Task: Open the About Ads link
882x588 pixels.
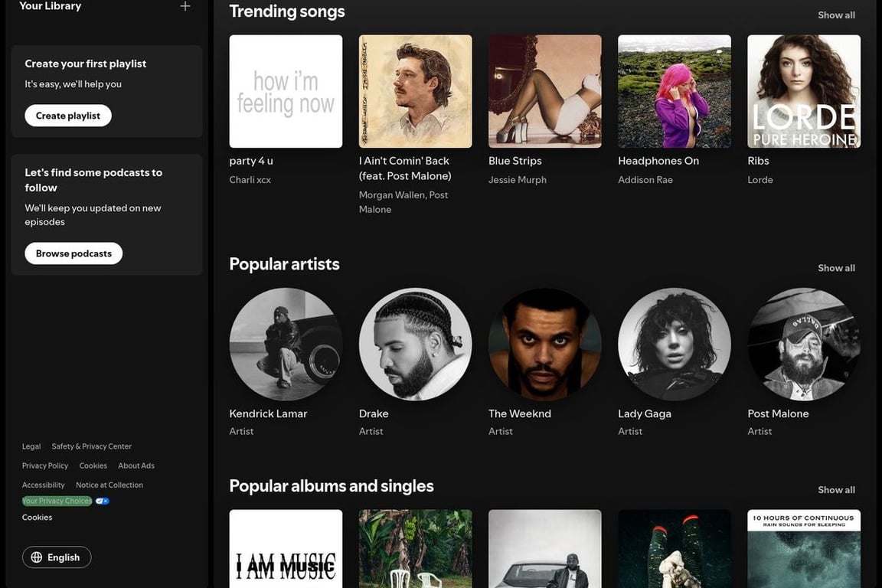Action: pos(136,465)
